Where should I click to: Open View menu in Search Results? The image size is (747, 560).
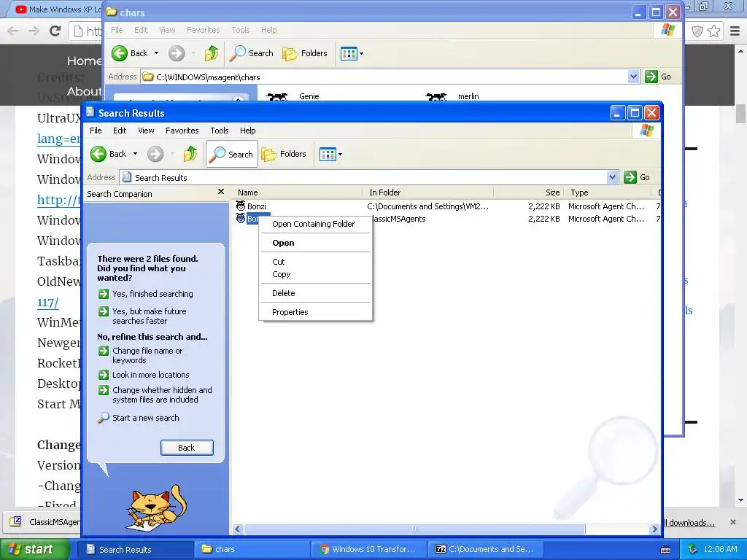(146, 131)
